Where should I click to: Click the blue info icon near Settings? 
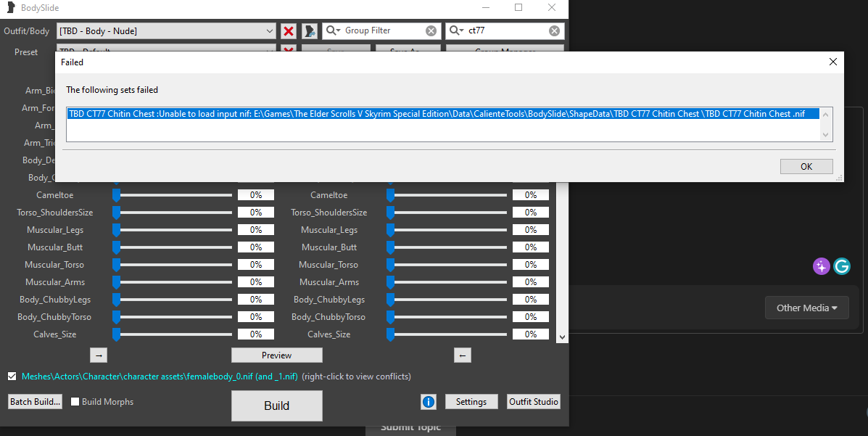tap(429, 402)
